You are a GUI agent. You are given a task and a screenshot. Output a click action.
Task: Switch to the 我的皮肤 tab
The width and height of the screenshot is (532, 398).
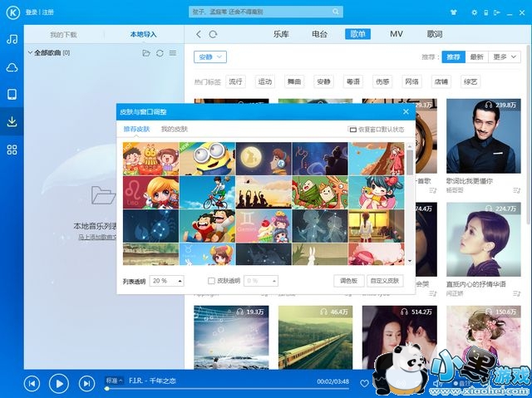click(175, 130)
